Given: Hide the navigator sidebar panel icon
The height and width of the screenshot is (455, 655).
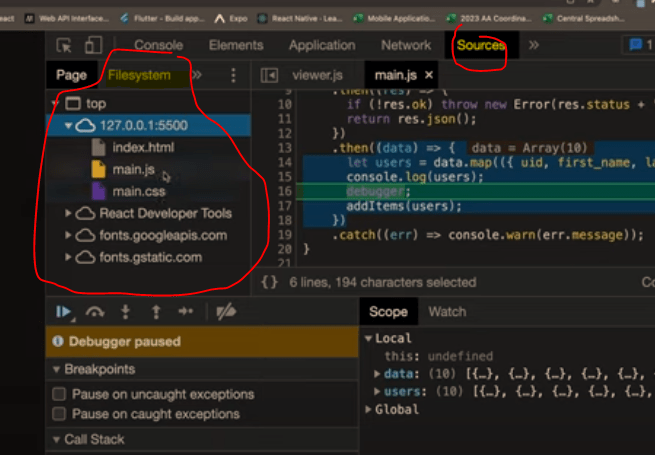Looking at the screenshot, I should coord(268,75).
